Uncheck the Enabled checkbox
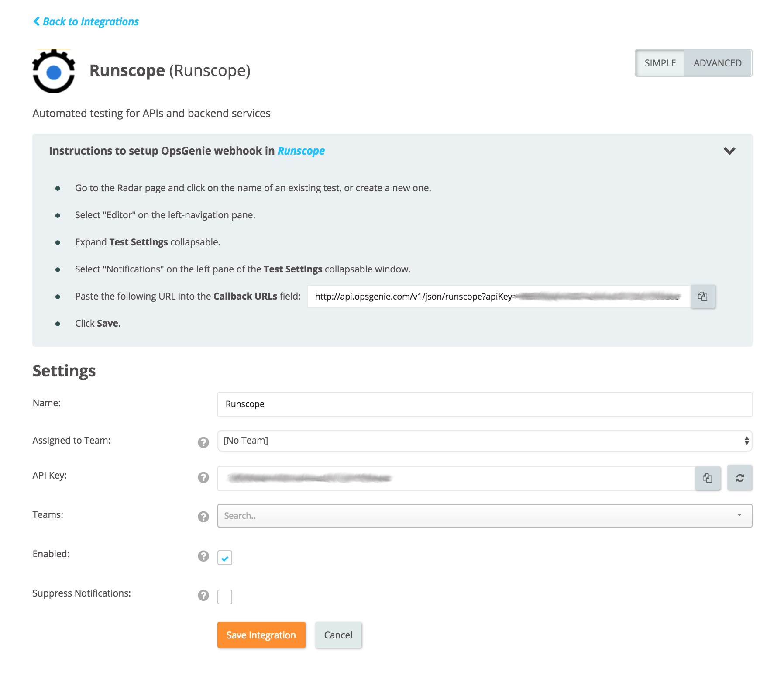 (225, 558)
